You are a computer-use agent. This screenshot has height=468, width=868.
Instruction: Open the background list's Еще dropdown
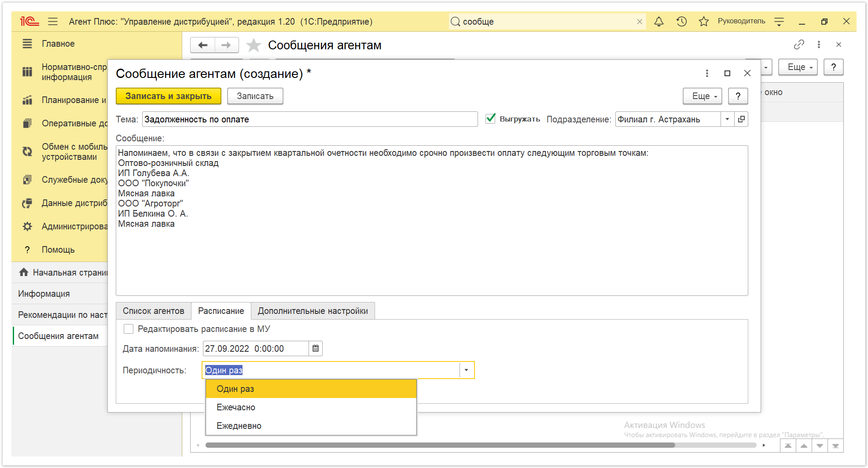798,67
